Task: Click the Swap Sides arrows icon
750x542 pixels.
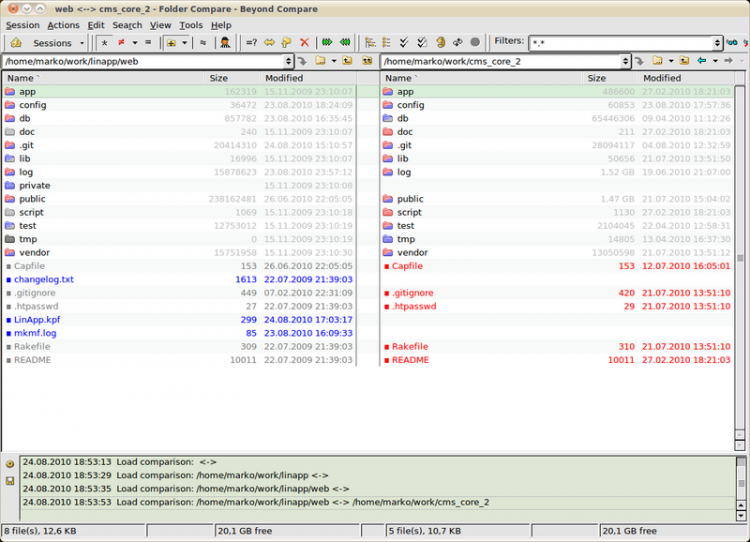Action: [x=269, y=43]
